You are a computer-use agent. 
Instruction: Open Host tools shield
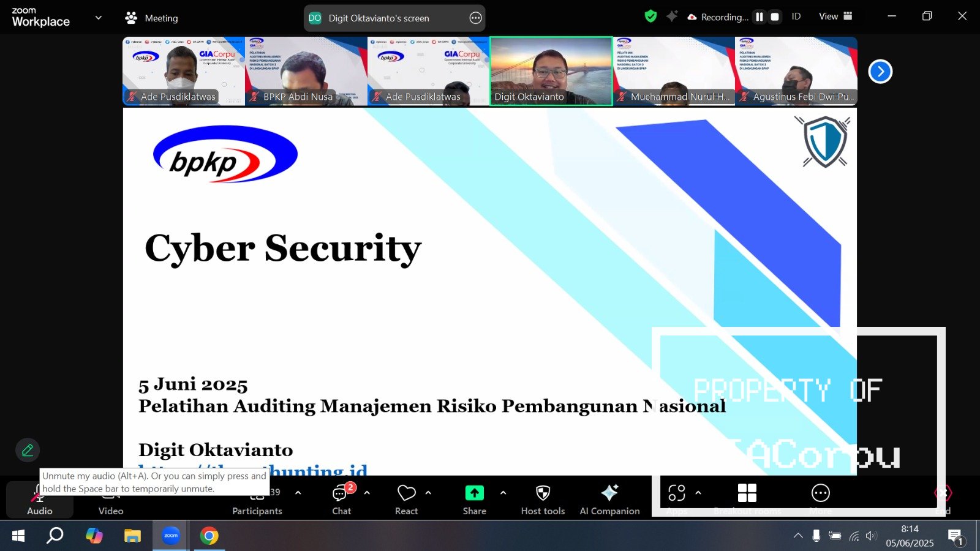(543, 493)
